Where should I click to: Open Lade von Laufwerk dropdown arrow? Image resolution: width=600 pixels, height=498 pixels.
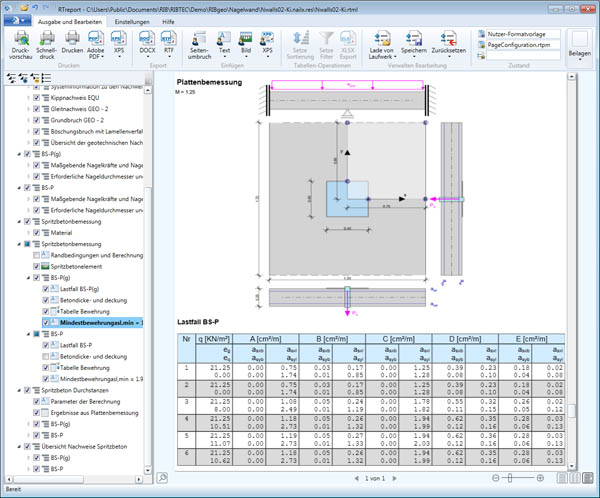pyautogui.click(x=395, y=57)
